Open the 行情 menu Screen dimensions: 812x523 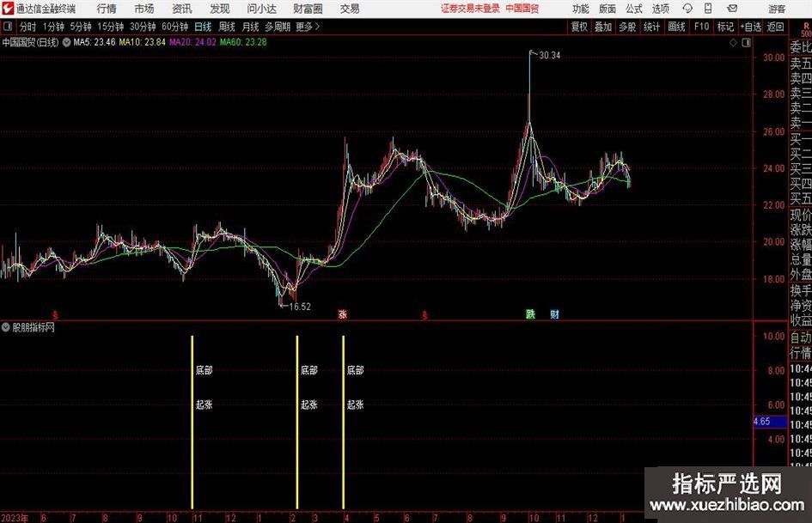coord(107,9)
